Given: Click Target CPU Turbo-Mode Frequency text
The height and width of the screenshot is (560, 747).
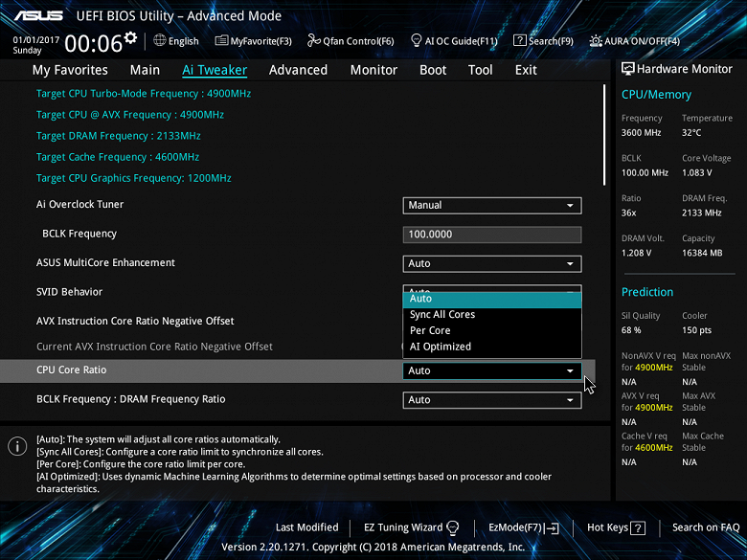Looking at the screenshot, I should coord(144,94).
